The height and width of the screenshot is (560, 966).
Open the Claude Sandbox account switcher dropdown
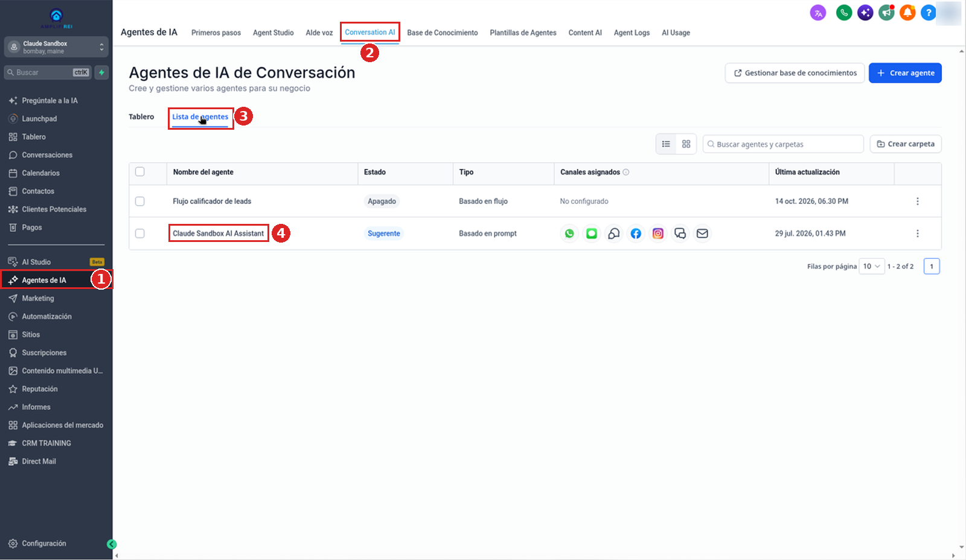pos(56,47)
